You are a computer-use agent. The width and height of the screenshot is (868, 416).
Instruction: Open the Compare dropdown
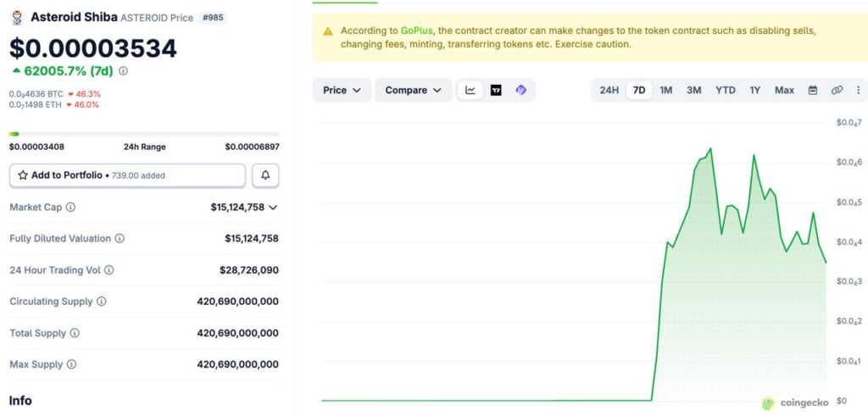point(413,90)
